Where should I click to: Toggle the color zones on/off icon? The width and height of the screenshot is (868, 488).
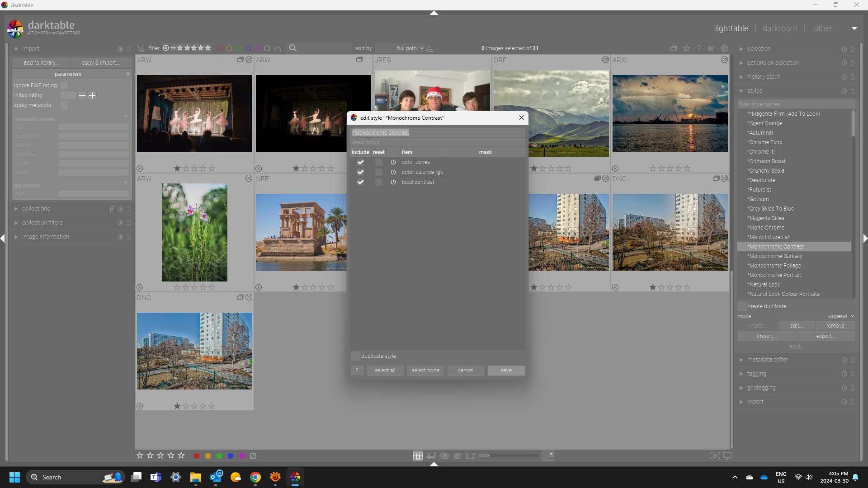tap(393, 162)
